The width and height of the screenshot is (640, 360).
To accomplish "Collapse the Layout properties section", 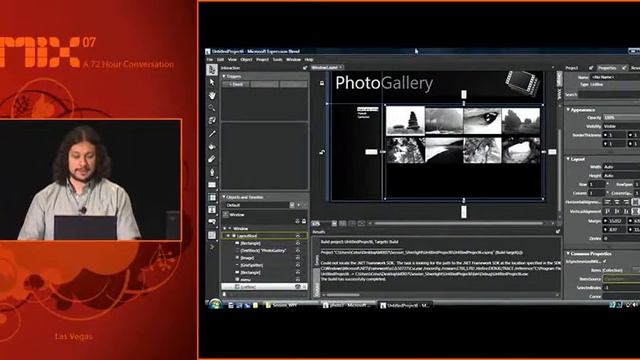I will (x=568, y=159).
